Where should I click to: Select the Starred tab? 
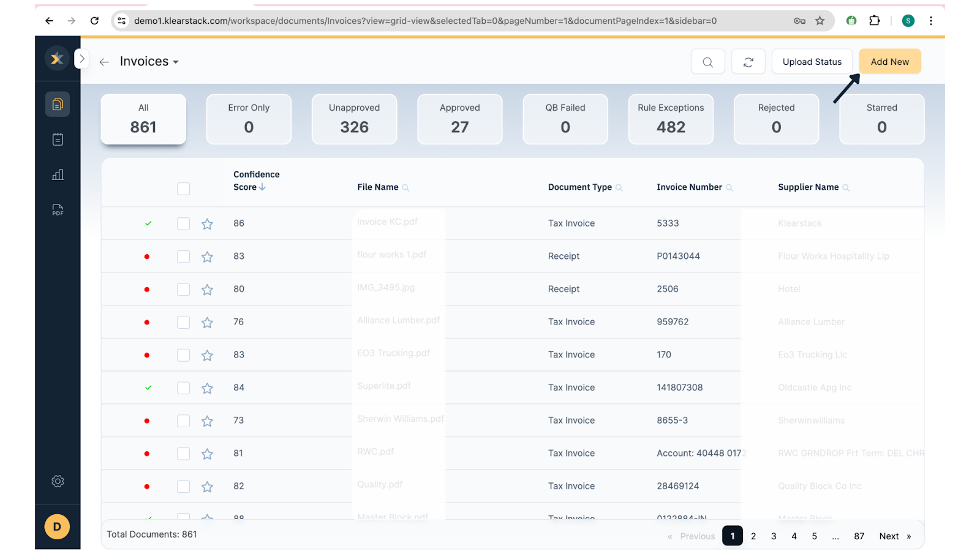click(x=881, y=119)
